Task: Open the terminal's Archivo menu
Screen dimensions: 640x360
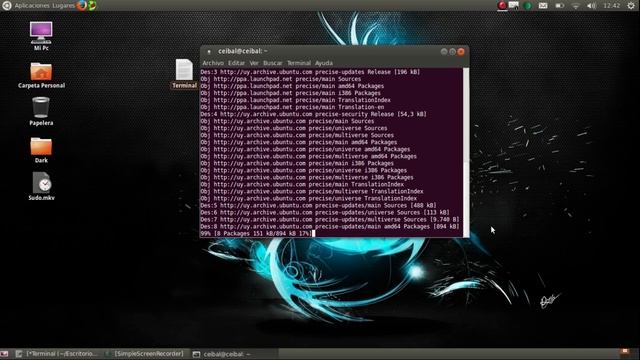Action: [213, 63]
